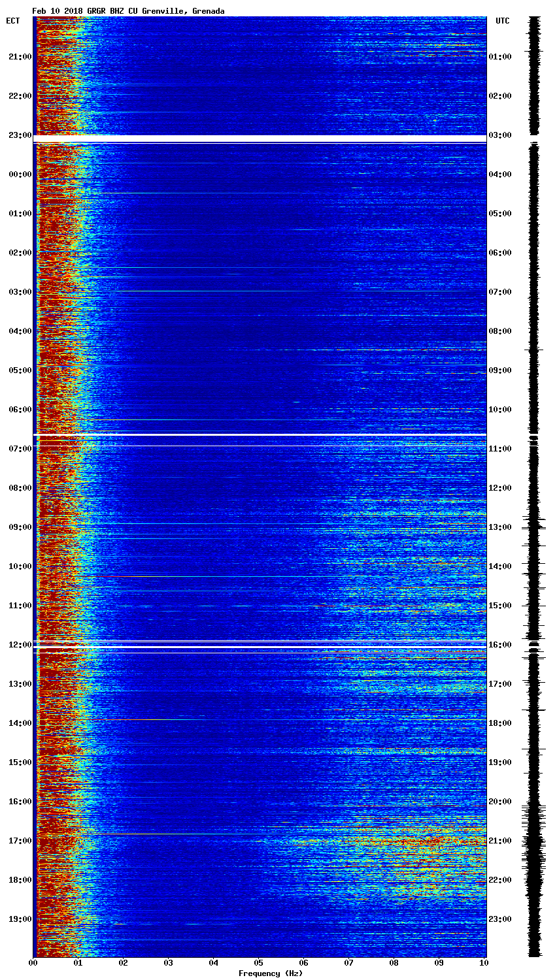Click the '03:00' tick on the ECT axis

coord(20,292)
